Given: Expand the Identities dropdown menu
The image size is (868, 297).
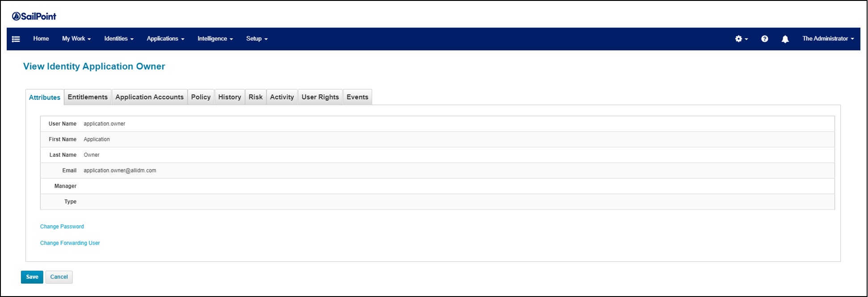Looking at the screenshot, I should point(119,39).
